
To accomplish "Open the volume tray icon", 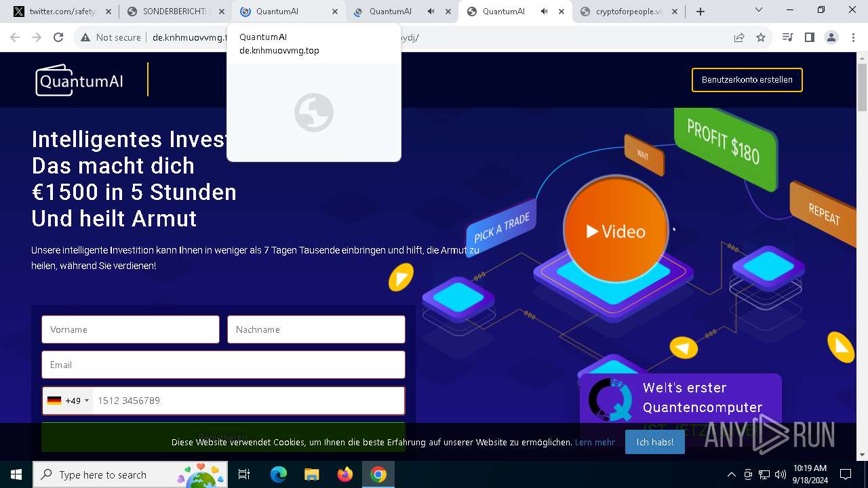I will point(781,474).
